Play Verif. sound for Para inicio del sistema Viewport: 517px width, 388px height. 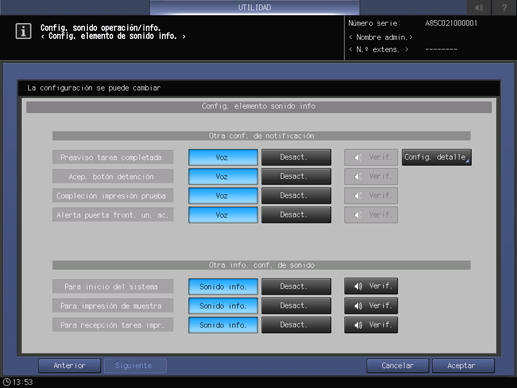tap(371, 286)
